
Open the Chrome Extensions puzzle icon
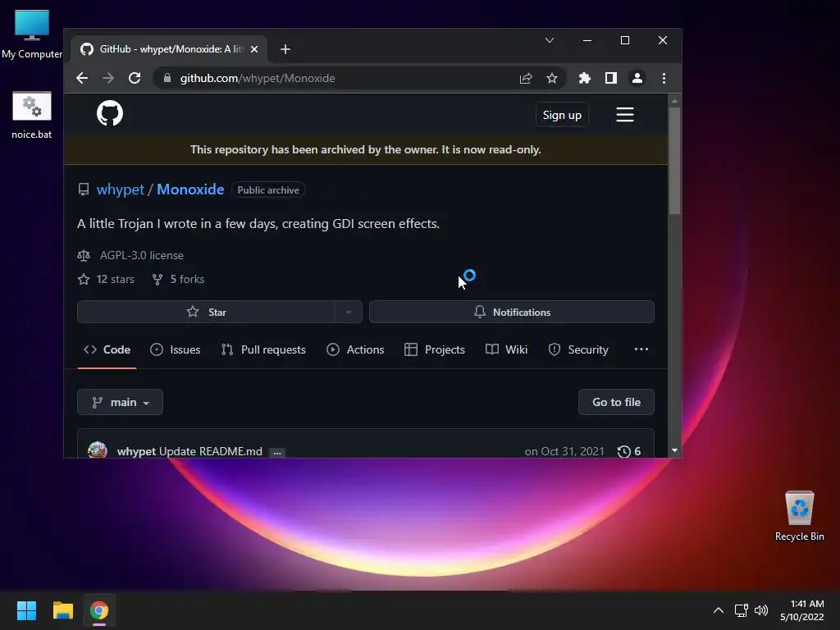coord(584,78)
